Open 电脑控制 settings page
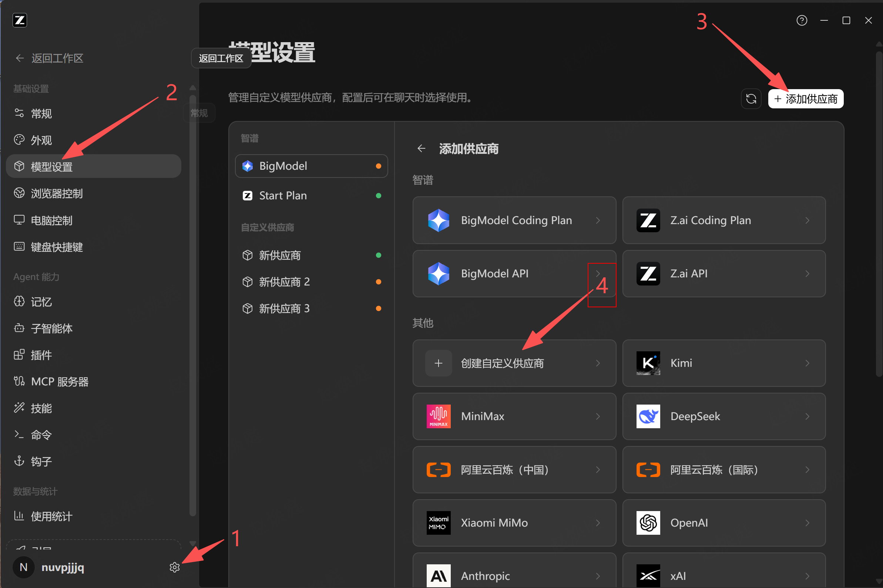Viewport: 883px width, 588px height. (x=93, y=220)
